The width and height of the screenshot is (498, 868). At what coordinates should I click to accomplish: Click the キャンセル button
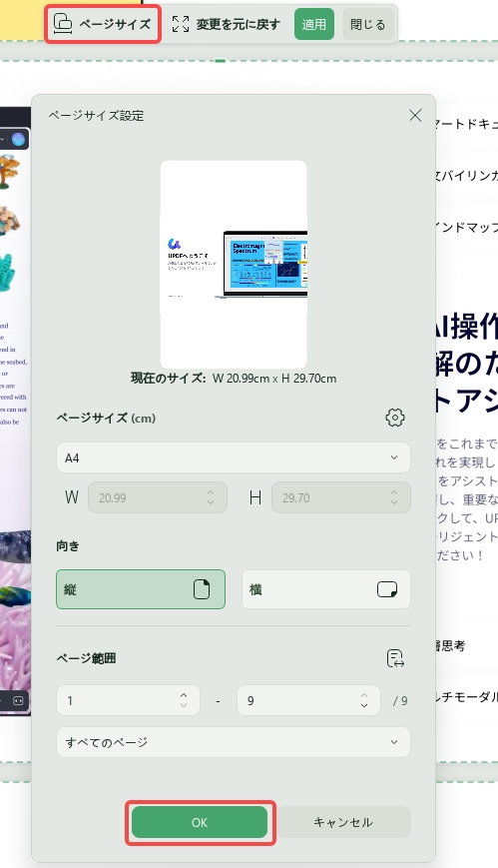(343, 823)
